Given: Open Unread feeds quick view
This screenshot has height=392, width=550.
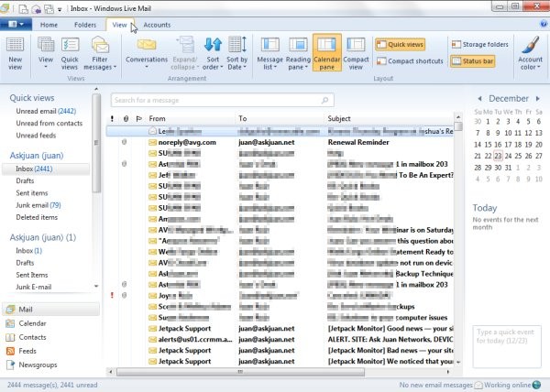Looking at the screenshot, I should coord(36,136).
